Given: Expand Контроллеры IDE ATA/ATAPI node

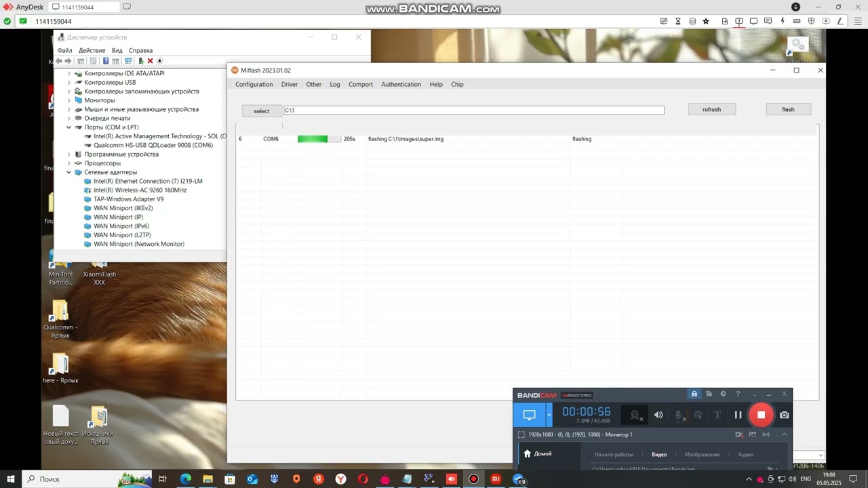Looking at the screenshot, I should coord(68,73).
